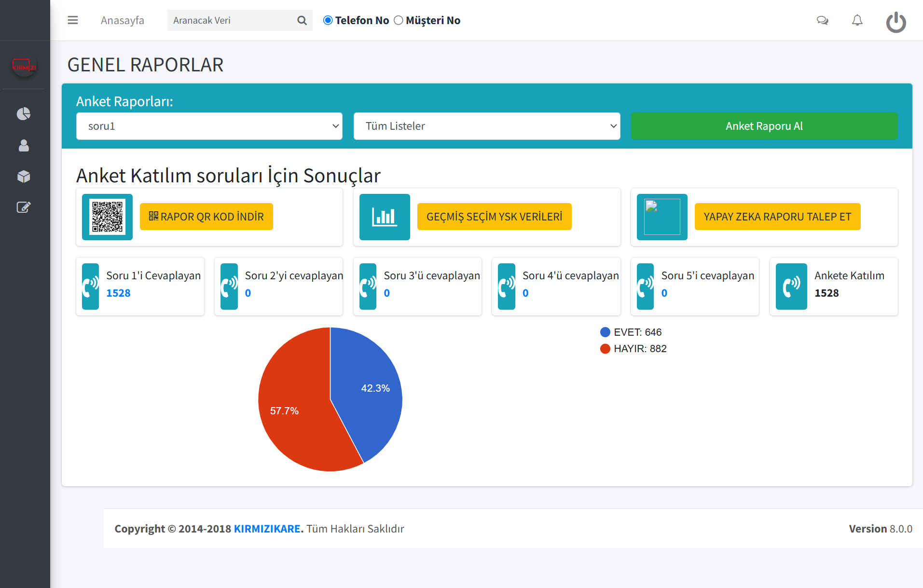Select the Müşteri No radio button
Viewport: 923px width, 588px height.
[x=399, y=20]
